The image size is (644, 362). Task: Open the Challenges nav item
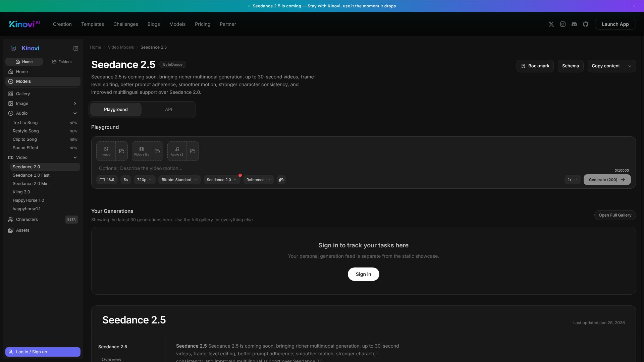point(126,24)
